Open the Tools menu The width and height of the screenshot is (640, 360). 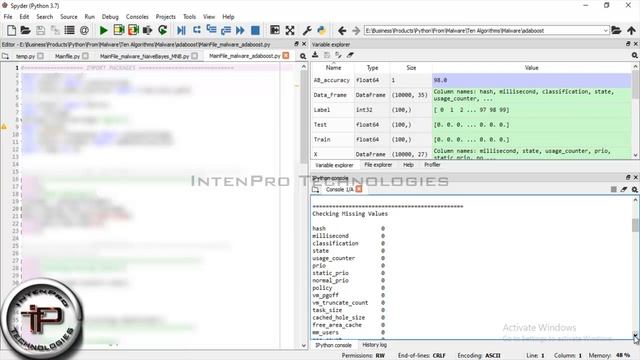coord(189,17)
